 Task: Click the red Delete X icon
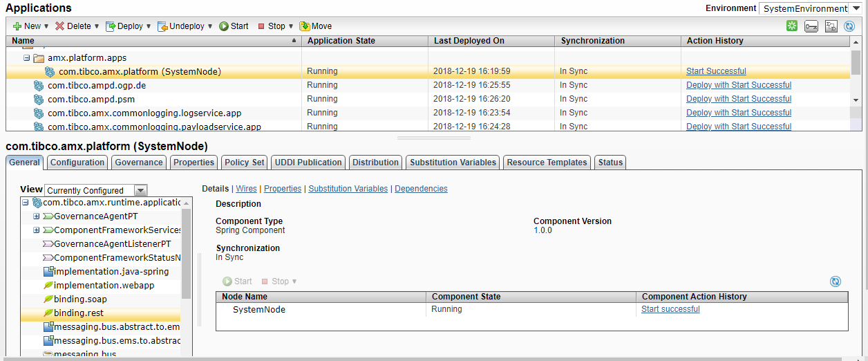tap(60, 26)
